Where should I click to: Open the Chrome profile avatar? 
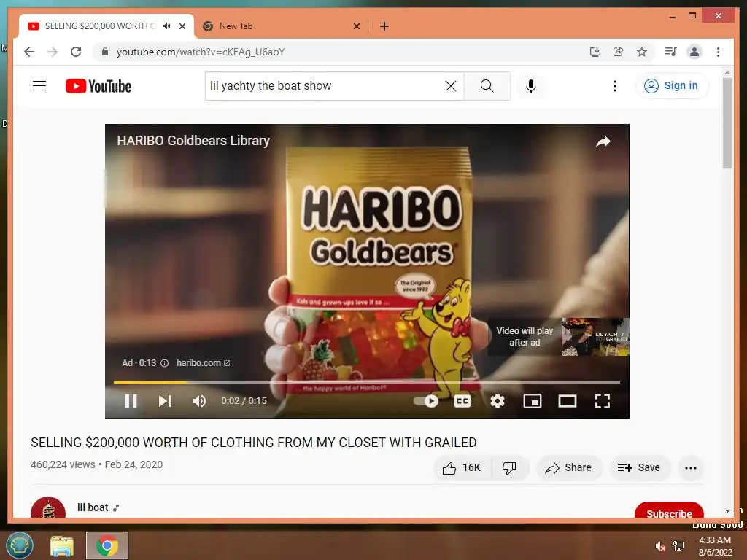point(694,52)
